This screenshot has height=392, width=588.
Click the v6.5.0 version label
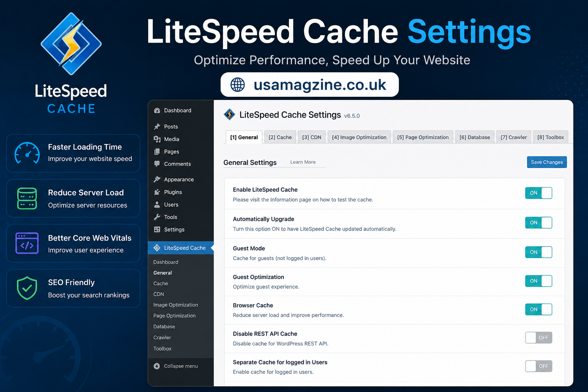coord(352,116)
